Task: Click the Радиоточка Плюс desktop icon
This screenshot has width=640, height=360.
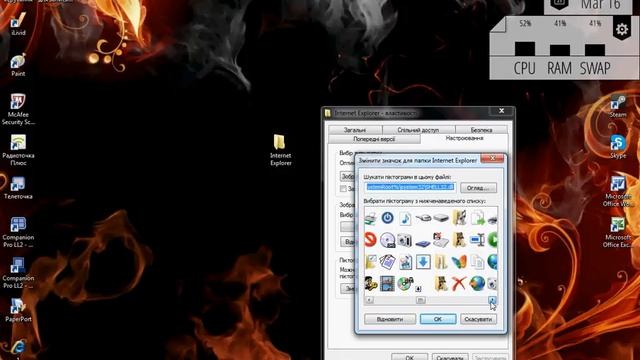Action: click(18, 150)
